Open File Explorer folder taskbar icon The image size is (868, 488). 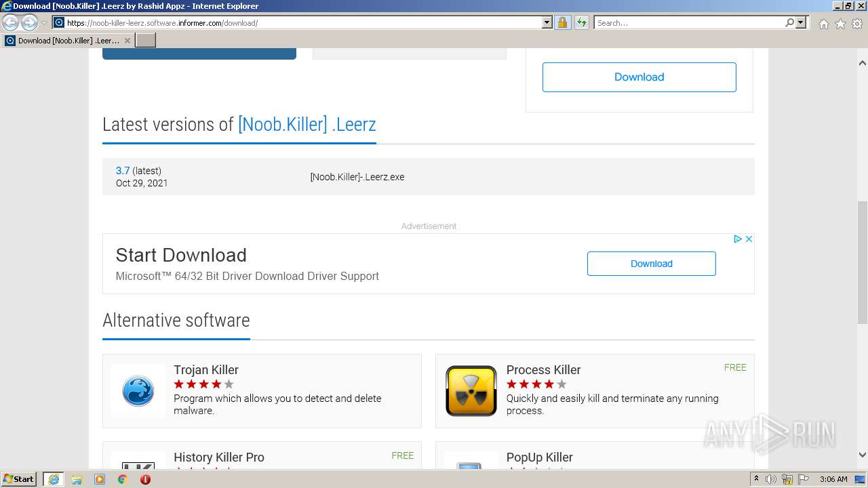(x=77, y=479)
